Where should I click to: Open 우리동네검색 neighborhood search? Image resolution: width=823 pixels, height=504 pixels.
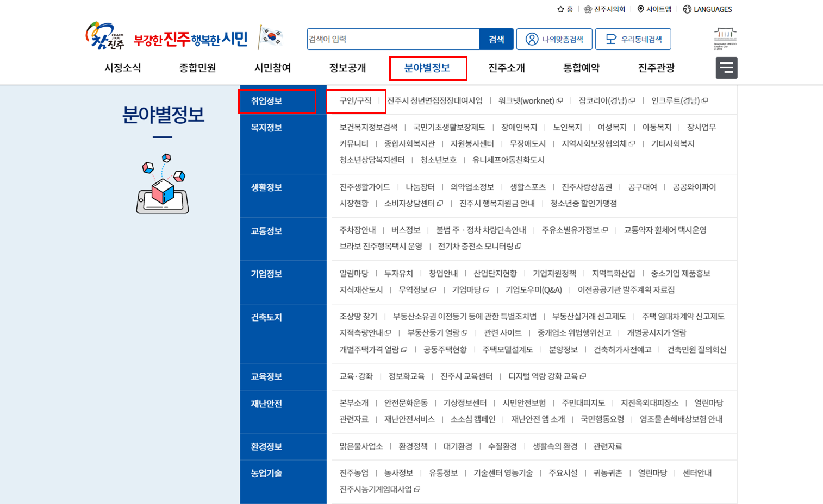point(633,39)
